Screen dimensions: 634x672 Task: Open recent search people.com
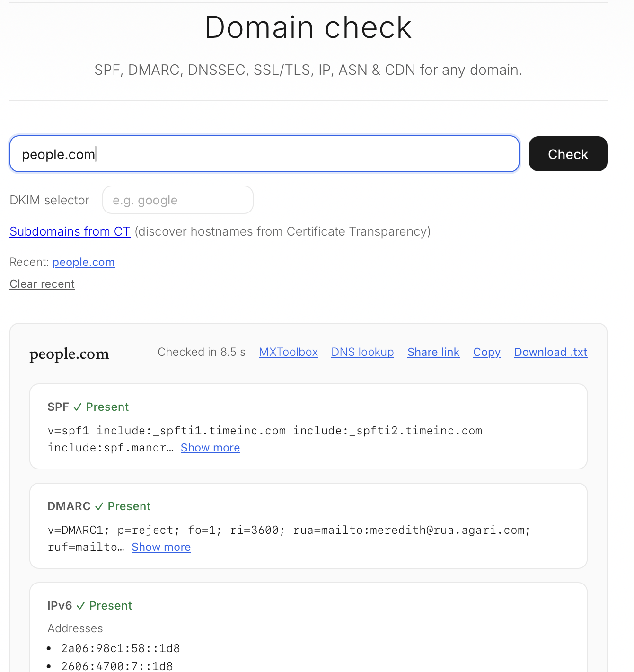[x=83, y=262]
